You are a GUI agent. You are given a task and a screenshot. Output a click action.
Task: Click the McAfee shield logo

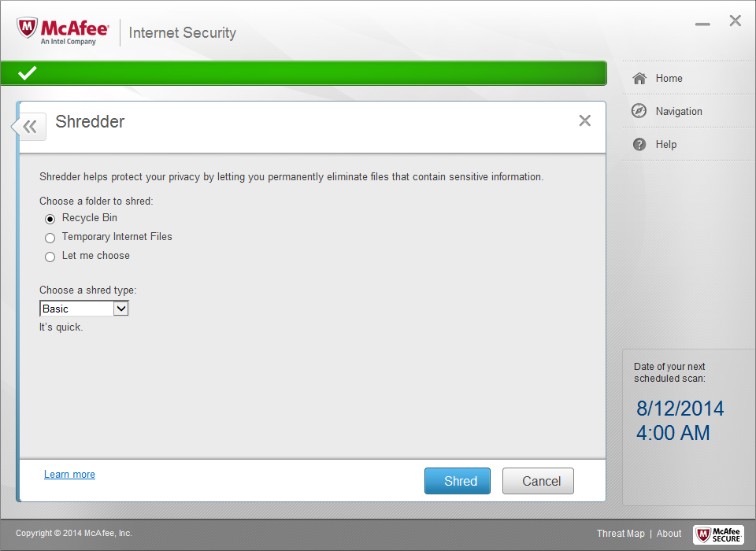[28, 30]
